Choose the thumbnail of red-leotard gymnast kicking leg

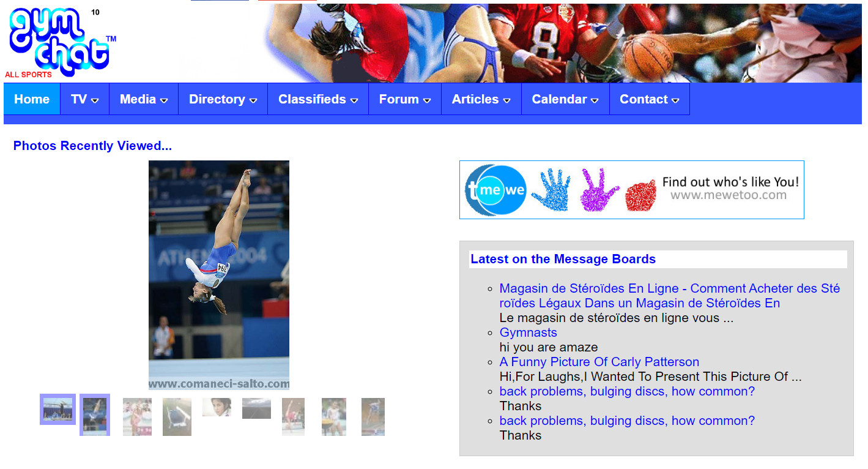coord(293,417)
